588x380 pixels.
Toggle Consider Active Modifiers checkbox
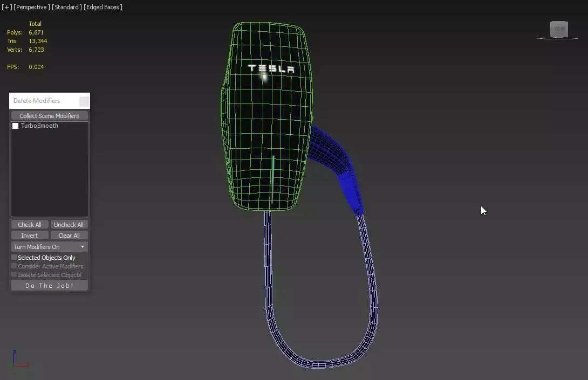point(14,266)
